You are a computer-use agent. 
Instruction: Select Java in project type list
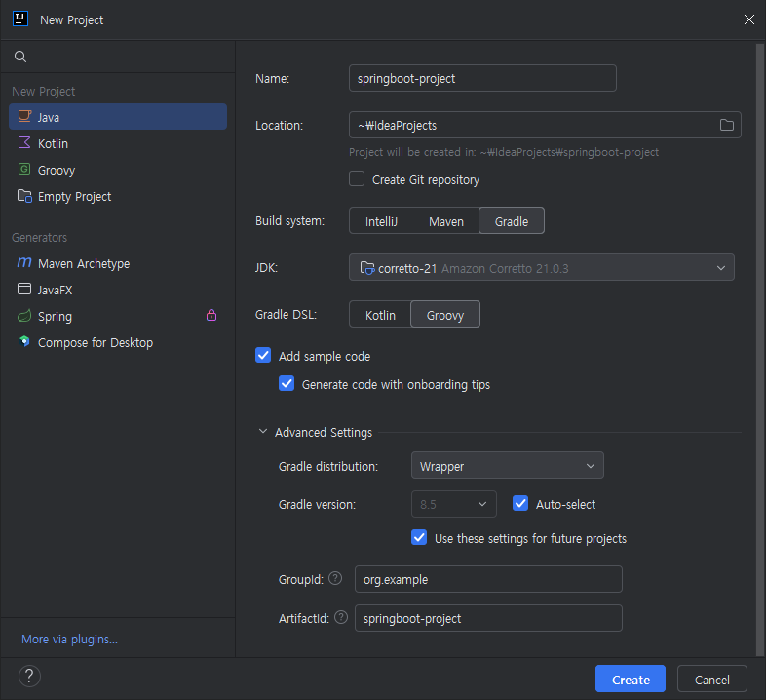tap(118, 117)
